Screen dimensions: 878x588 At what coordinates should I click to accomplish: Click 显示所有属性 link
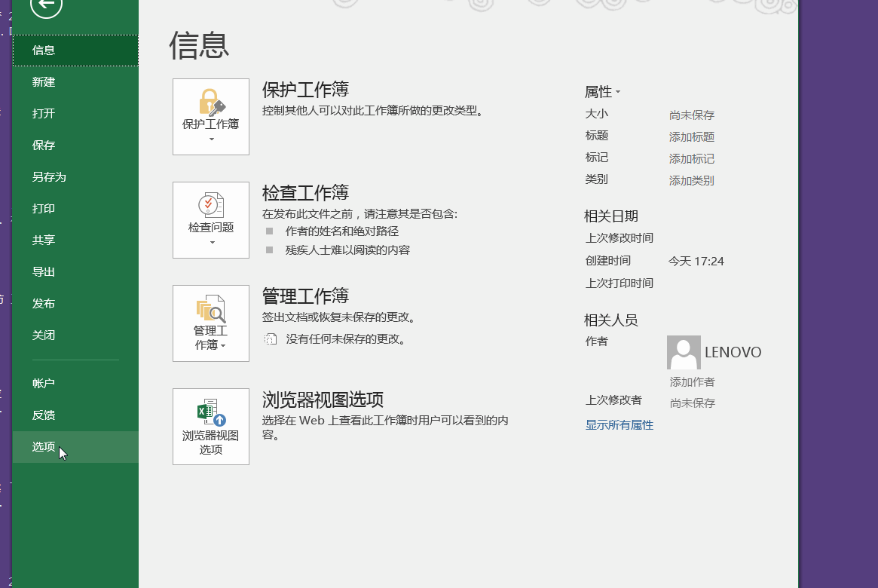[619, 424]
